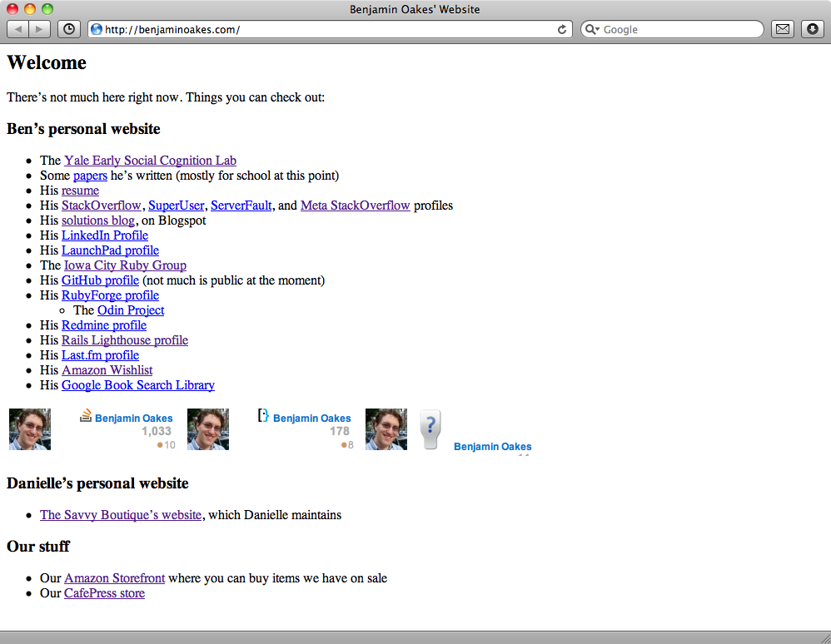Click Benjamin Oakes name in the 178 flair
This screenshot has height=644, width=831.
point(311,419)
